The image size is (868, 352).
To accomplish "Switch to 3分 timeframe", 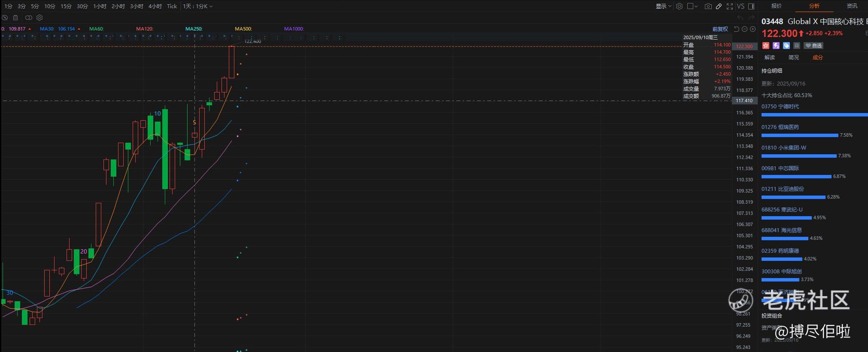I will (x=22, y=6).
